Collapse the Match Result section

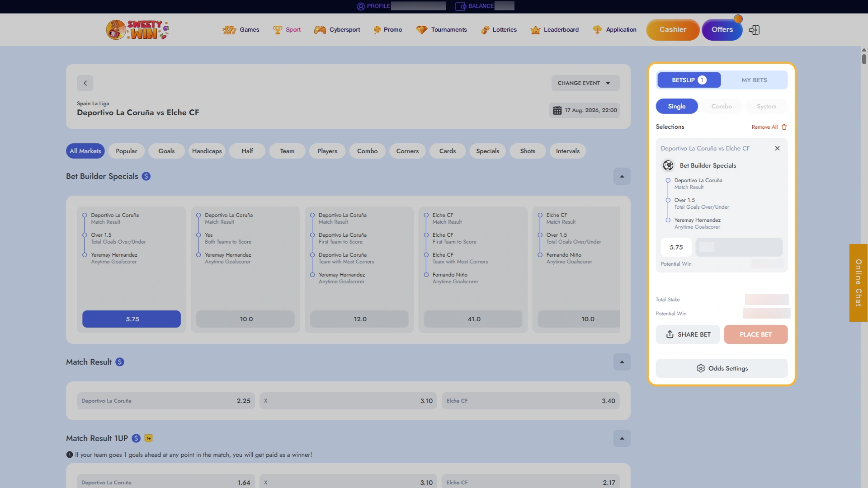tap(622, 362)
